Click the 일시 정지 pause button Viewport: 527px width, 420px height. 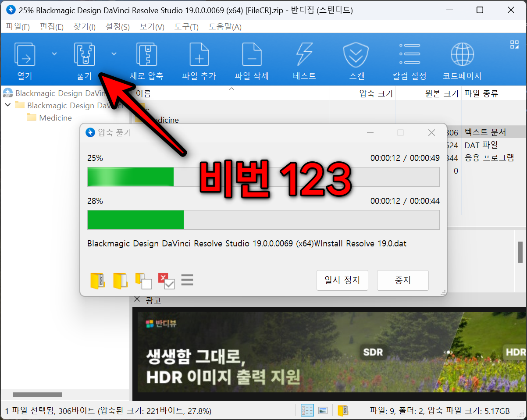tap(342, 280)
